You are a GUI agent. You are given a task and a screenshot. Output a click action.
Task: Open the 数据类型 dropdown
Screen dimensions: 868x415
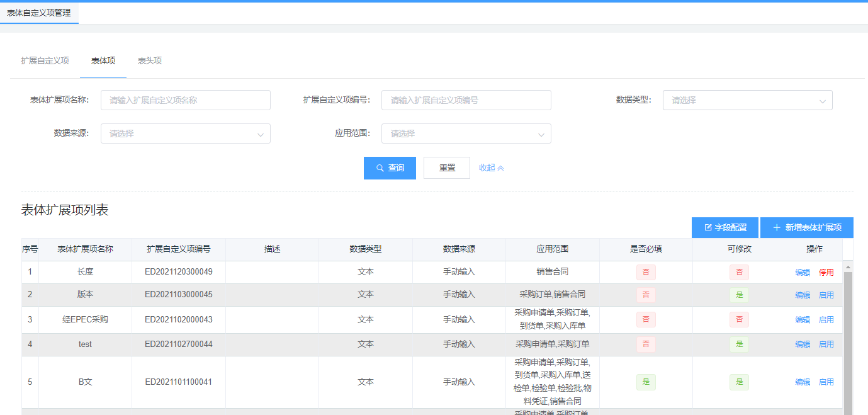tap(747, 100)
